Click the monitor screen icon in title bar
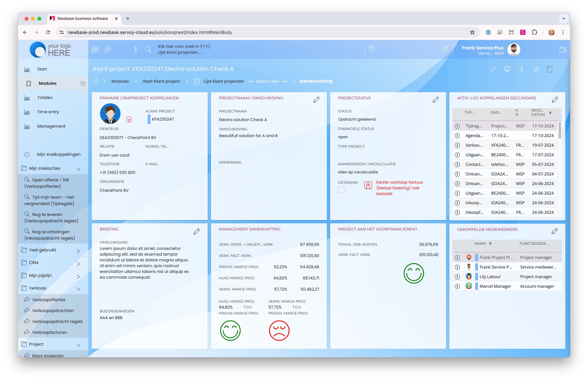 tap(507, 69)
